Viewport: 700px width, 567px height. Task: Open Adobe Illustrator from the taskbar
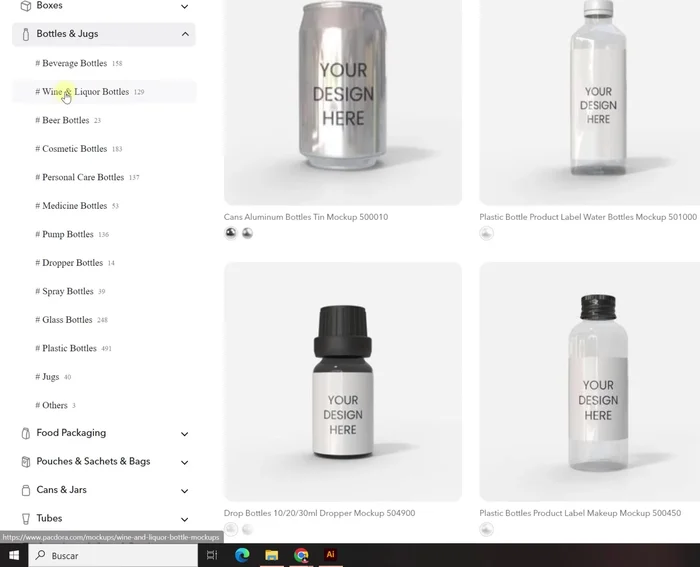click(x=330, y=555)
